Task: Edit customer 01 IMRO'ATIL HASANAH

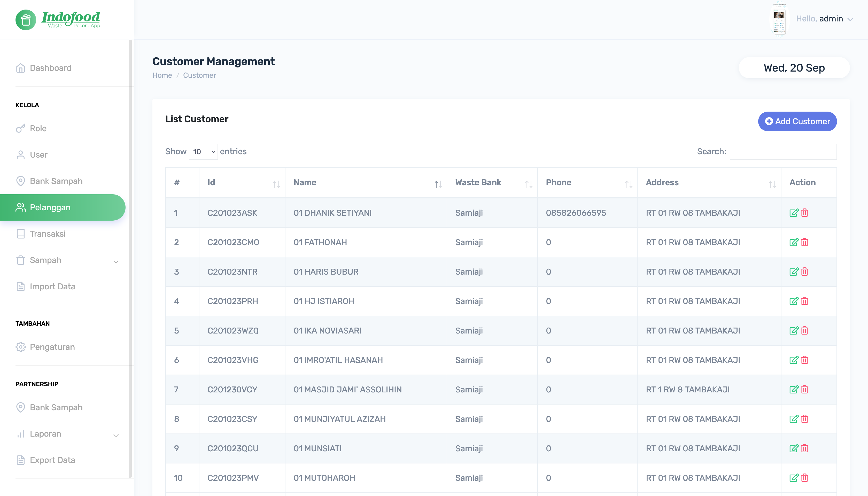Action: pos(794,360)
